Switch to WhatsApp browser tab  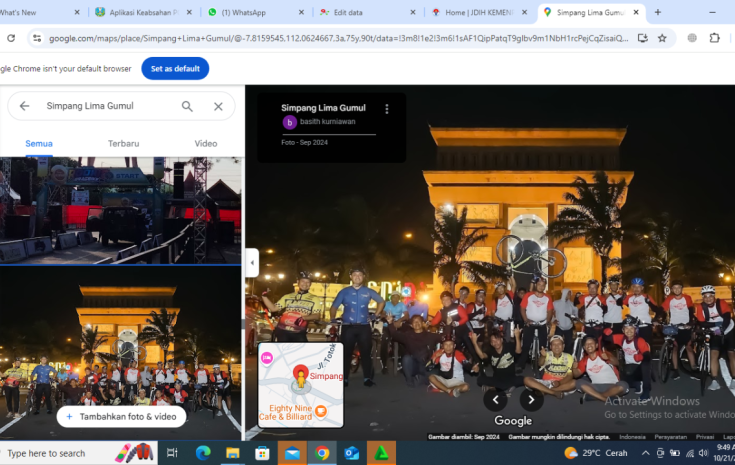255,13
